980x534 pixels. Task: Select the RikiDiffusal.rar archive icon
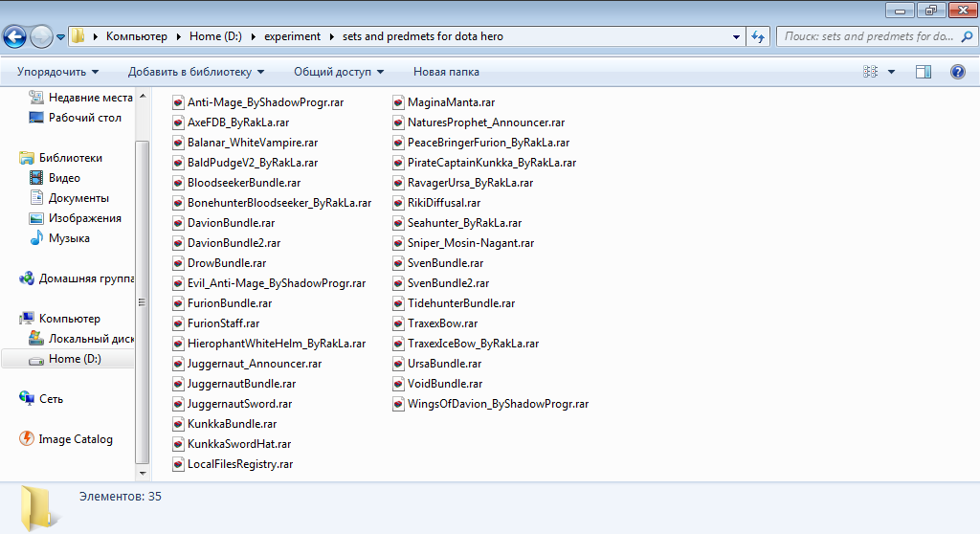click(398, 203)
